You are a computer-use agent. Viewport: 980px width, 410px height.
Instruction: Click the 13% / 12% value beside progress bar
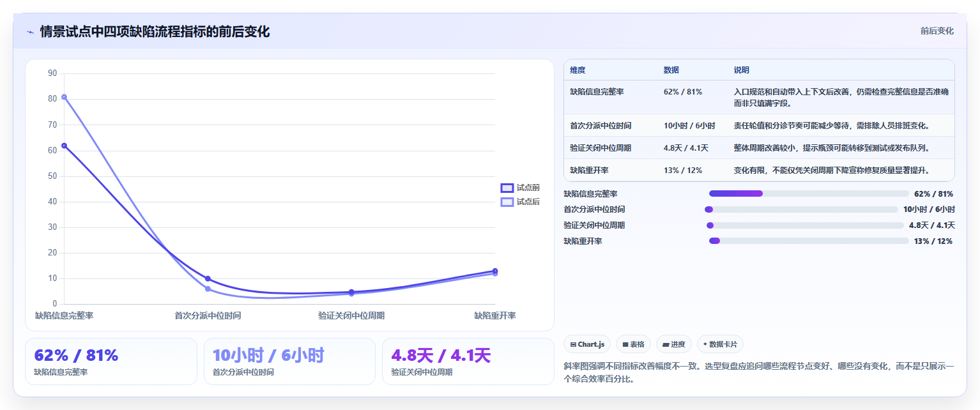[x=933, y=241]
